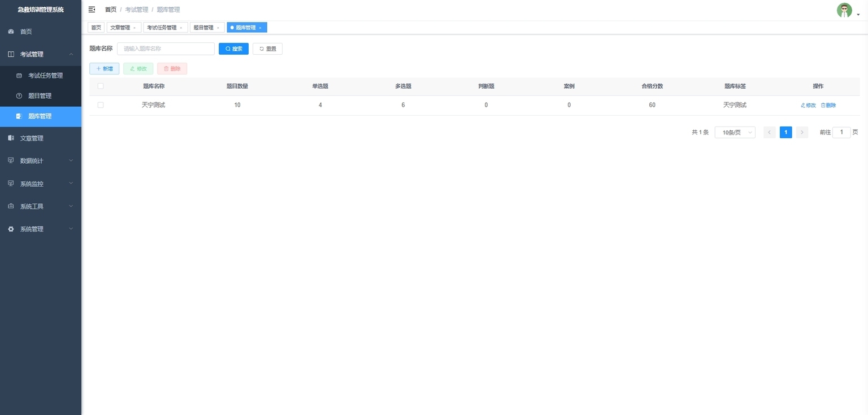Click the 重置 reset button
This screenshot has width=868, height=415.
267,49
